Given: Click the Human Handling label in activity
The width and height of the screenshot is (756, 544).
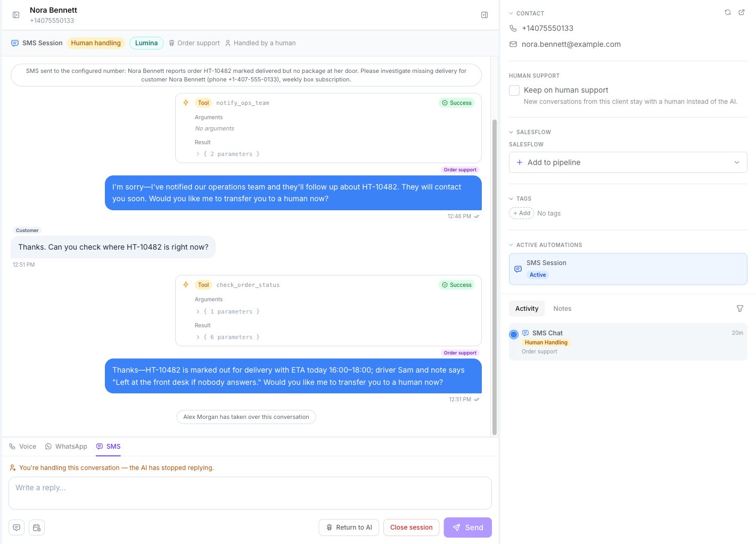Looking at the screenshot, I should pos(546,342).
